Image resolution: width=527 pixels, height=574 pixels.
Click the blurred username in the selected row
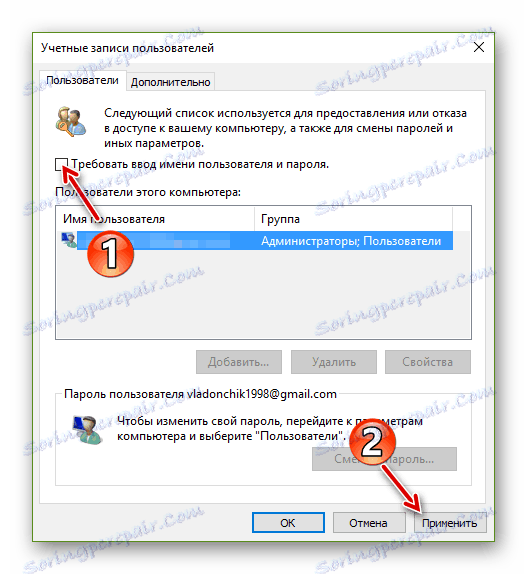pyautogui.click(x=154, y=241)
